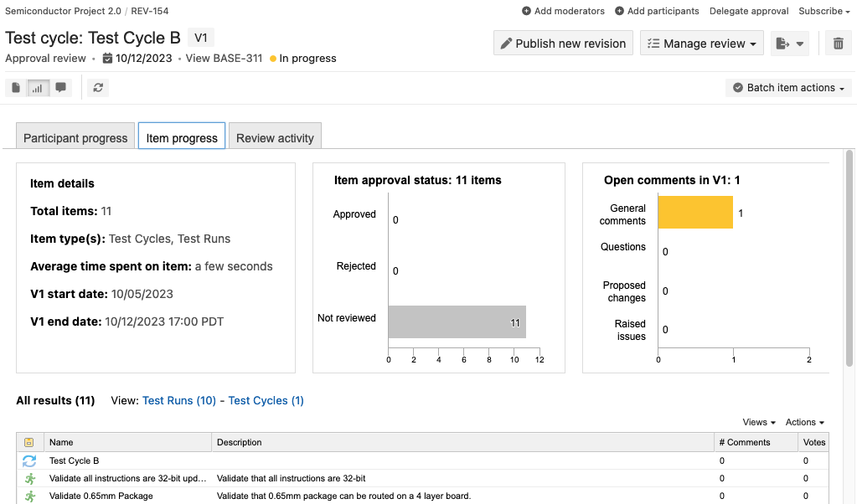Click 'Validate all instructions are 32-bit upd…' name cell
The image size is (857, 504).
tap(128, 478)
